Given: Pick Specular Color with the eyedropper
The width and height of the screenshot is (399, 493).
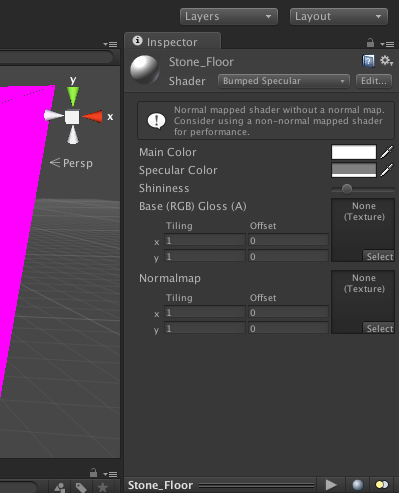Looking at the screenshot, I should 387,170.
